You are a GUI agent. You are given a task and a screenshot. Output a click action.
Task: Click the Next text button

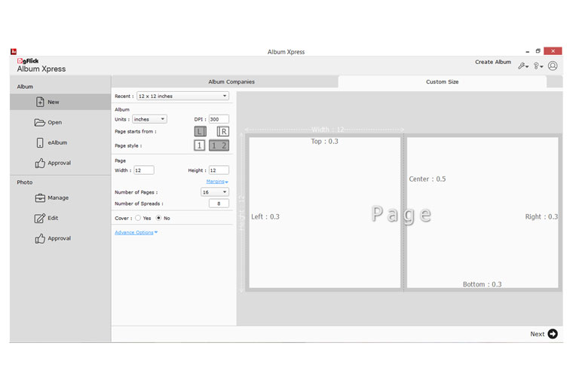click(x=537, y=334)
